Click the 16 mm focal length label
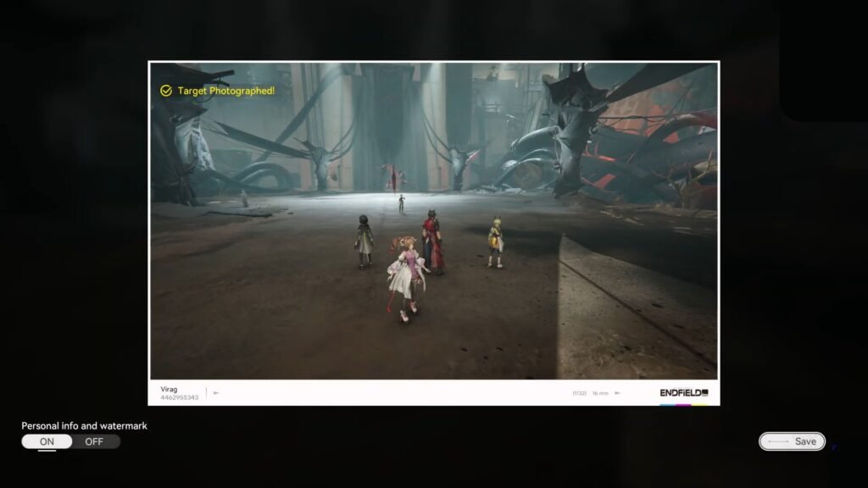The width and height of the screenshot is (868, 488). [600, 393]
